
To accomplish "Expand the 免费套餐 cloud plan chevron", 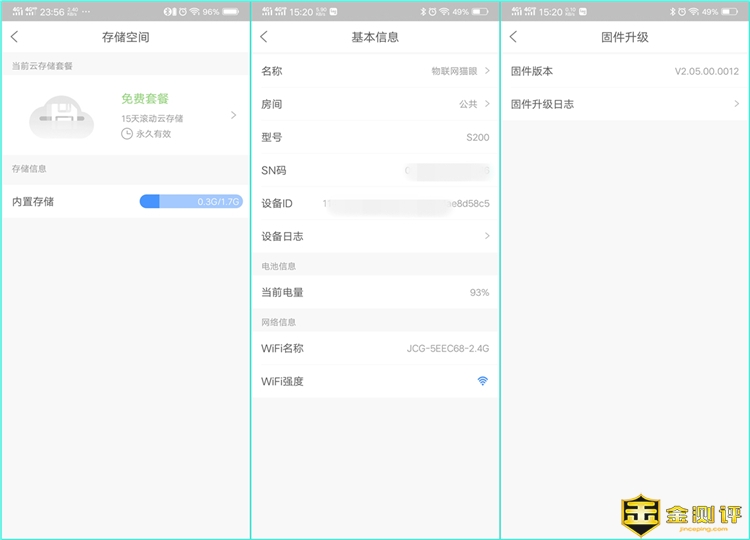I will [x=233, y=115].
